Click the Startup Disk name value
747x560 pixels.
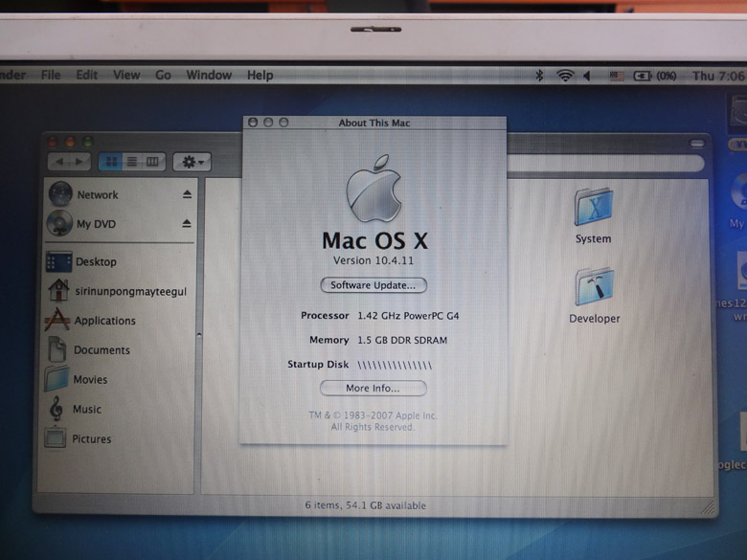(395, 366)
